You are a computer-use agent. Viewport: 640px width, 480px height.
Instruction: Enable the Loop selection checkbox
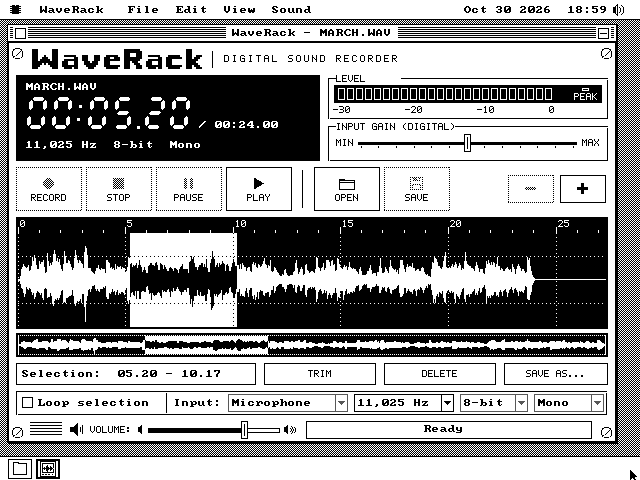pos(27,403)
